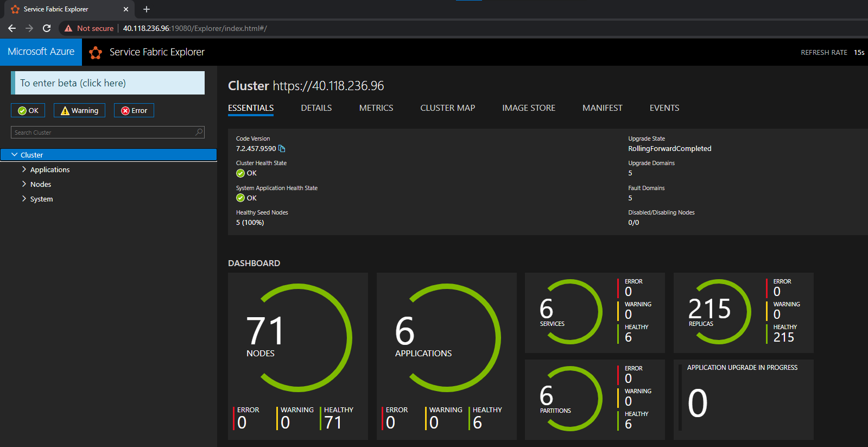The height and width of the screenshot is (447, 868).
Task: Click the green check icon under System Application Health State
Action: 240,198
